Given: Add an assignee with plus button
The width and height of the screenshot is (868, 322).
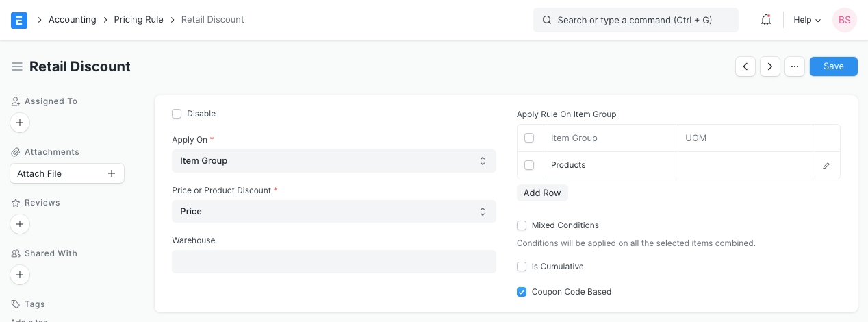Looking at the screenshot, I should click(x=20, y=123).
